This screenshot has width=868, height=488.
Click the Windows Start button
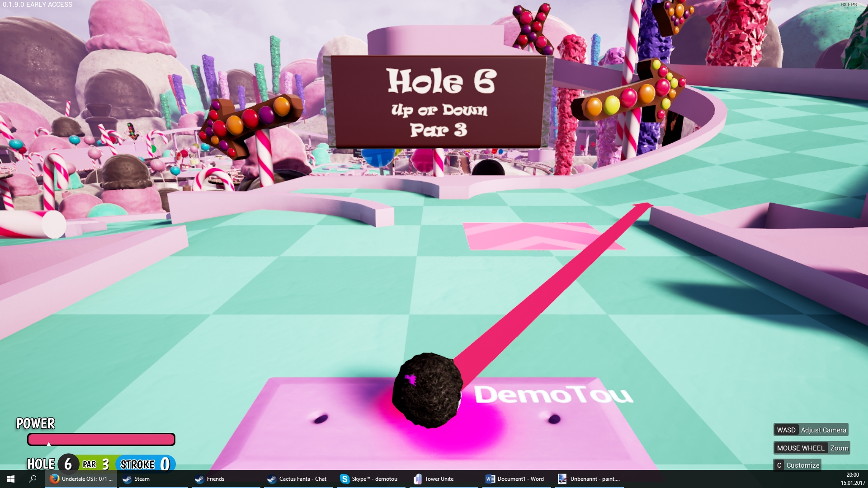tap(11, 479)
